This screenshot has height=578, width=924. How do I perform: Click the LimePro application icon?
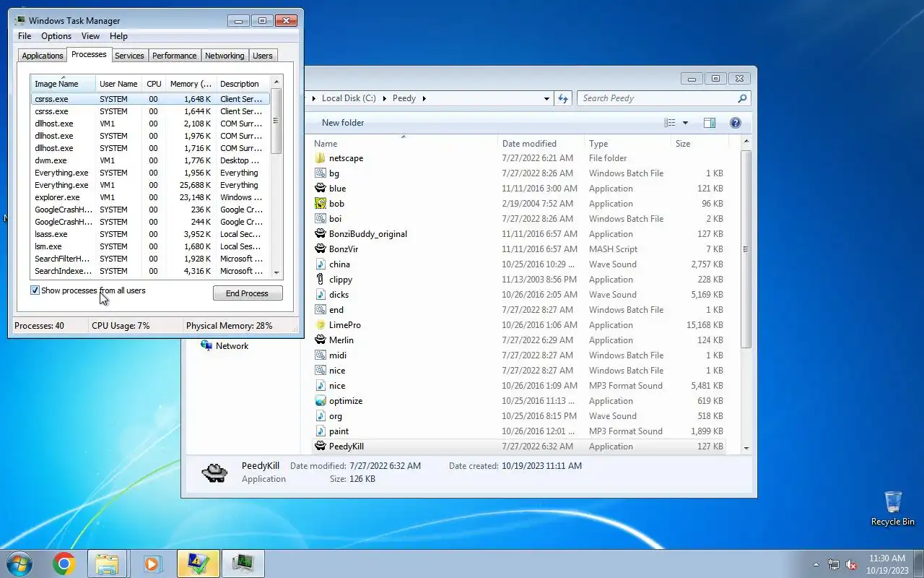[x=321, y=325]
